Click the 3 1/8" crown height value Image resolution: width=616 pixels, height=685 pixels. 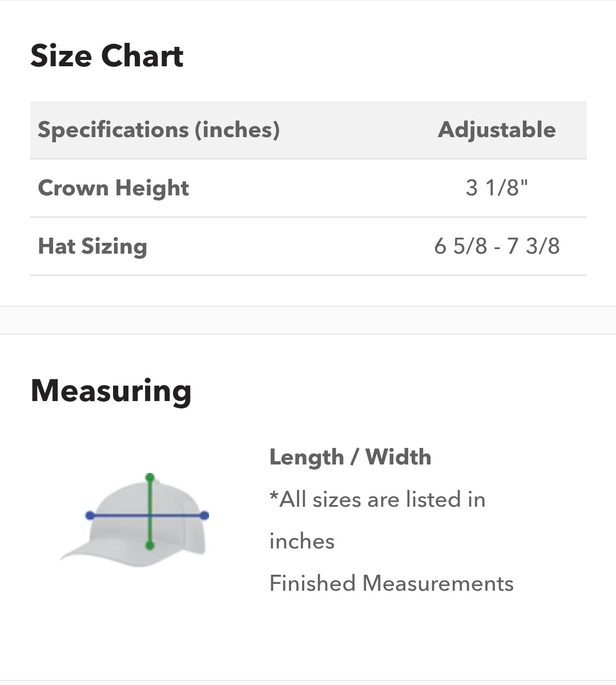click(x=497, y=188)
